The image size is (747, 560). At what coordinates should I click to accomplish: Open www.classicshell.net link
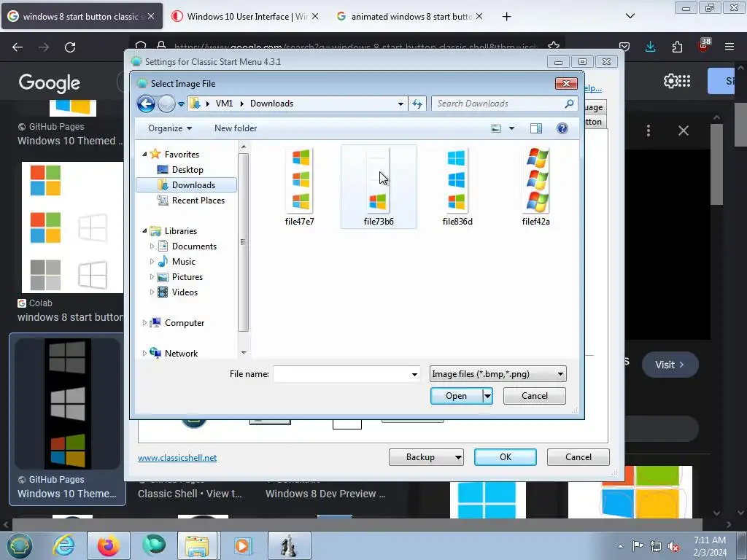[177, 458]
